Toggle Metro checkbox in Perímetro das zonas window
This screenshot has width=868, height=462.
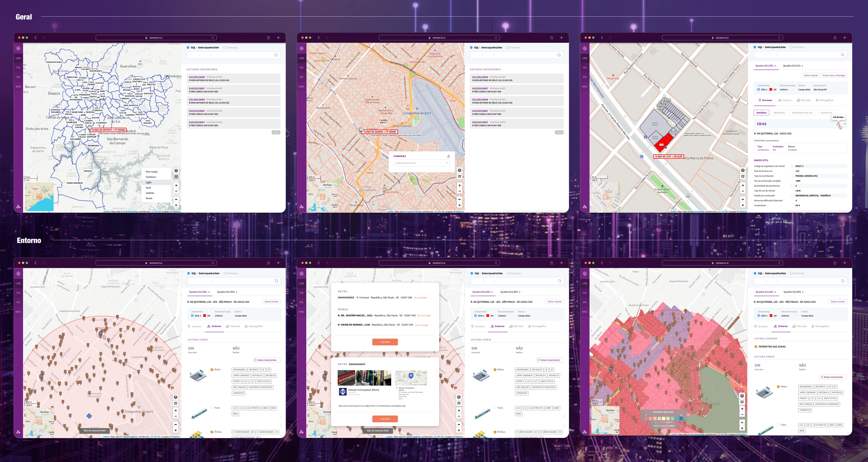[x=778, y=387]
